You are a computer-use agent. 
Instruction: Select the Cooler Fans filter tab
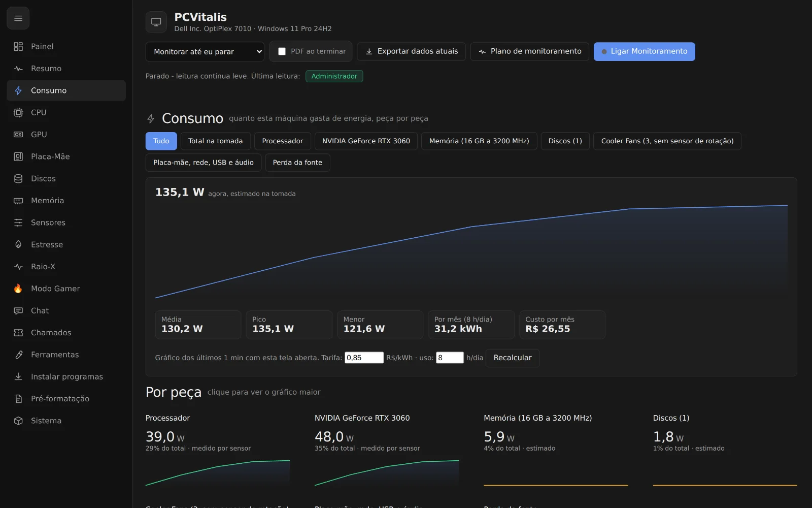point(667,141)
